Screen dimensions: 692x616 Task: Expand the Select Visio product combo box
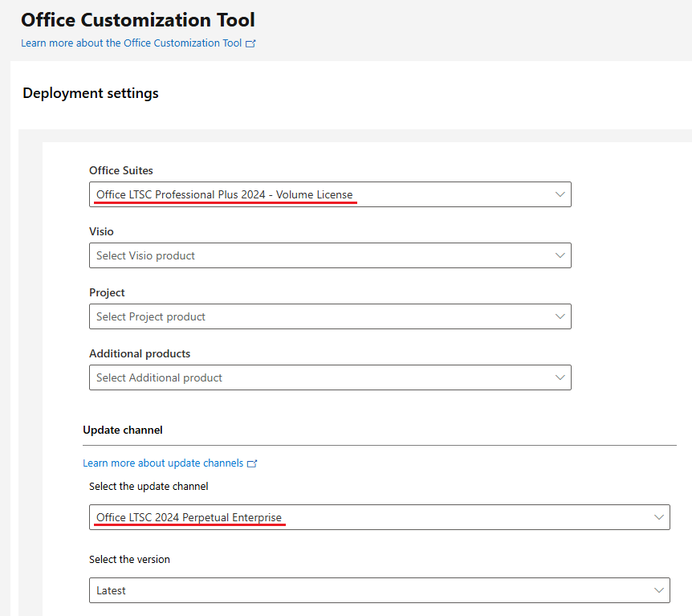point(321,255)
